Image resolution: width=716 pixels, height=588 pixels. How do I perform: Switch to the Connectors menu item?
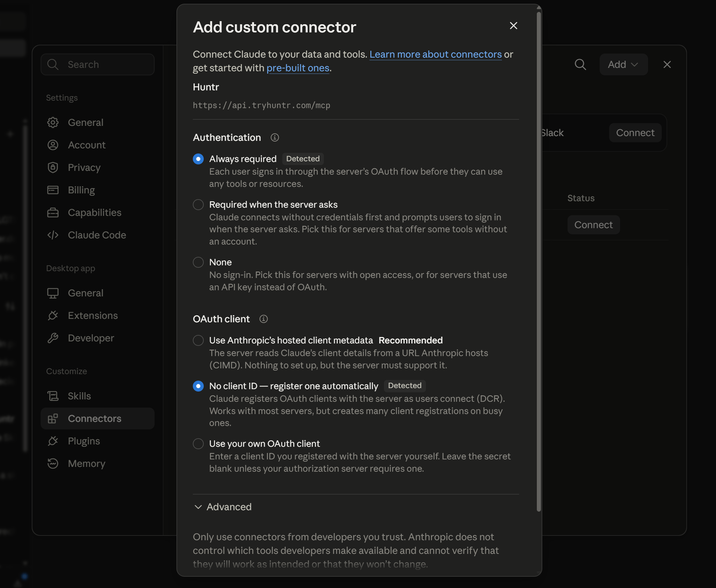(98, 418)
